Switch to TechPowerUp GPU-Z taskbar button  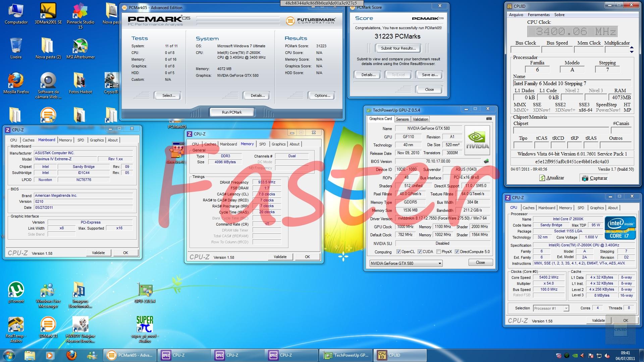pyautogui.click(x=345, y=355)
